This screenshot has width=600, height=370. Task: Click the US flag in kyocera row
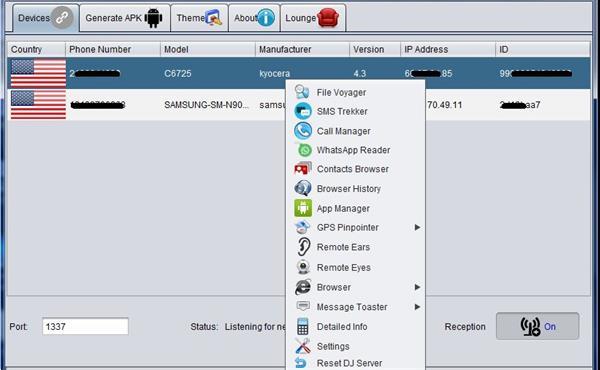tap(38, 73)
